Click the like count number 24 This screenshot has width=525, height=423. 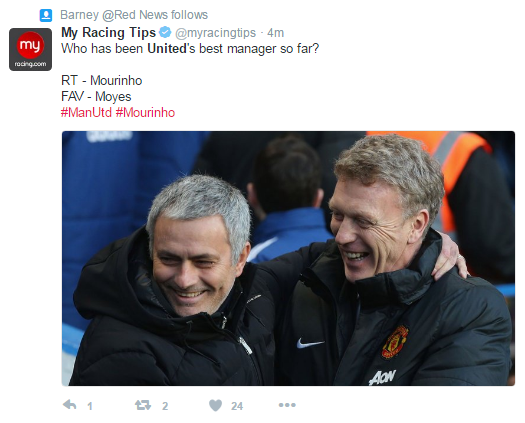[x=237, y=406]
